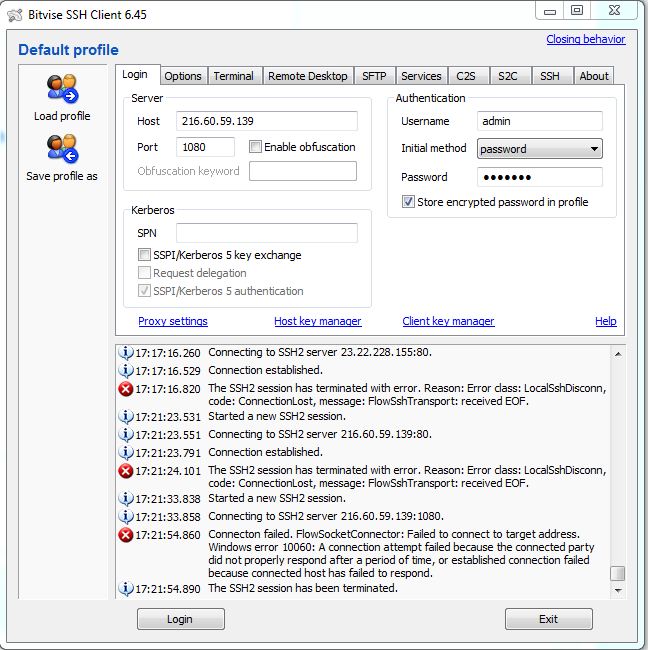This screenshot has height=650, width=648.
Task: Select log text 'Connecting to SSH2 server 23.22.228.155:80.'
Action: click(x=320, y=352)
